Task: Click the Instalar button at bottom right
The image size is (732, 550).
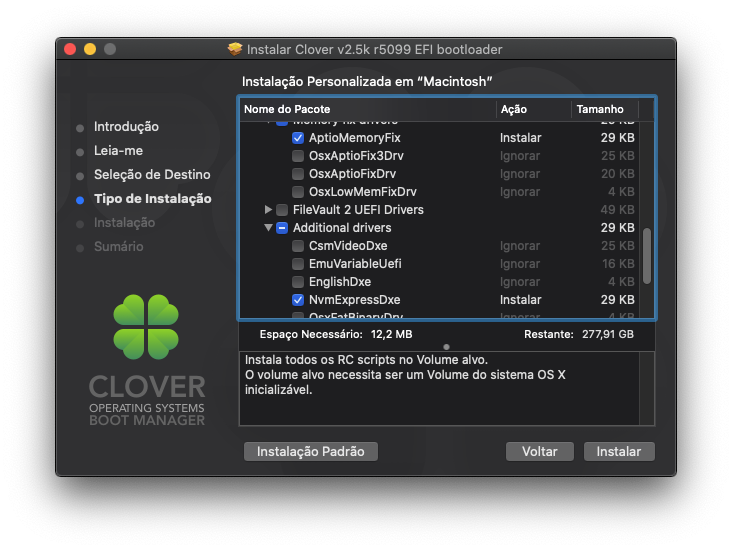Action: click(619, 451)
